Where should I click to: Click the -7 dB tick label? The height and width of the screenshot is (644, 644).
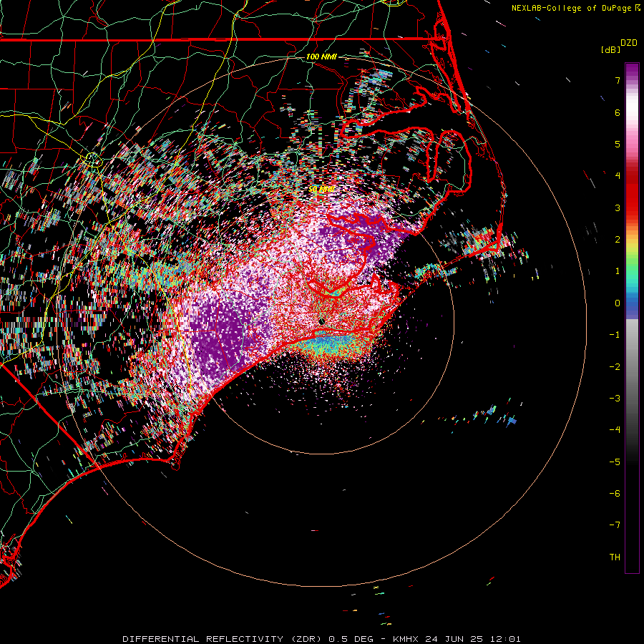pos(615,525)
